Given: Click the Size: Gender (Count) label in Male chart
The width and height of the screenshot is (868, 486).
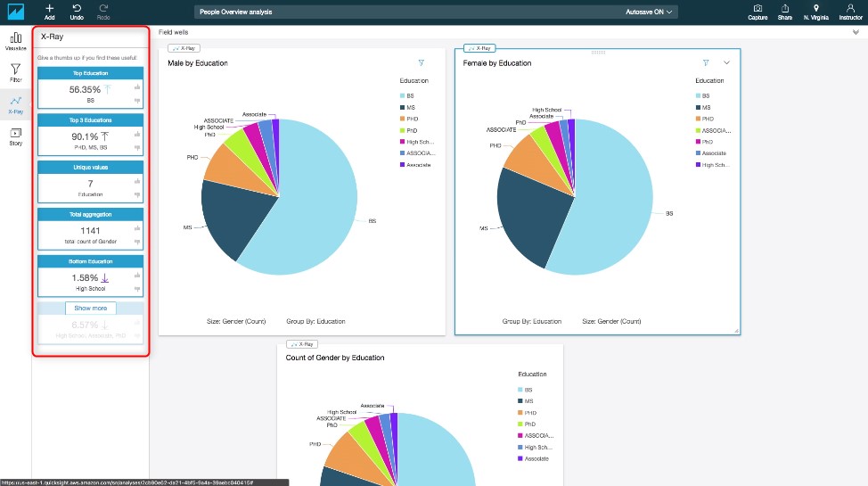Looking at the screenshot, I should pyautogui.click(x=236, y=321).
